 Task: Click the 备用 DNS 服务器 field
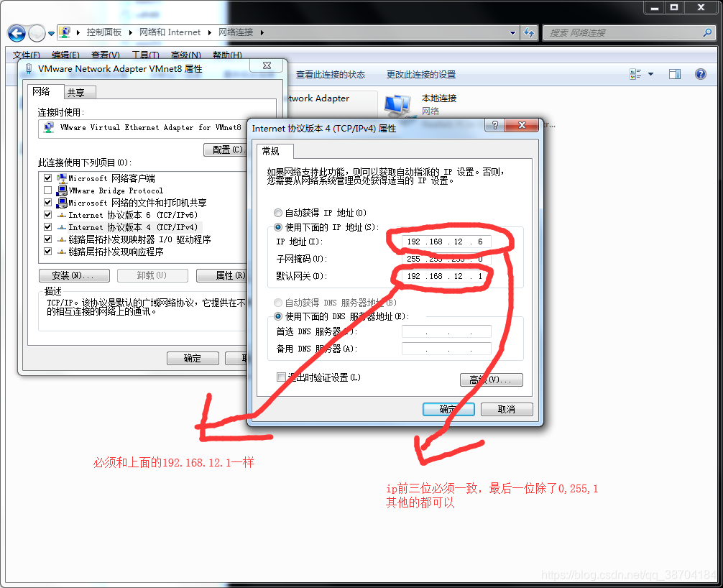point(446,349)
